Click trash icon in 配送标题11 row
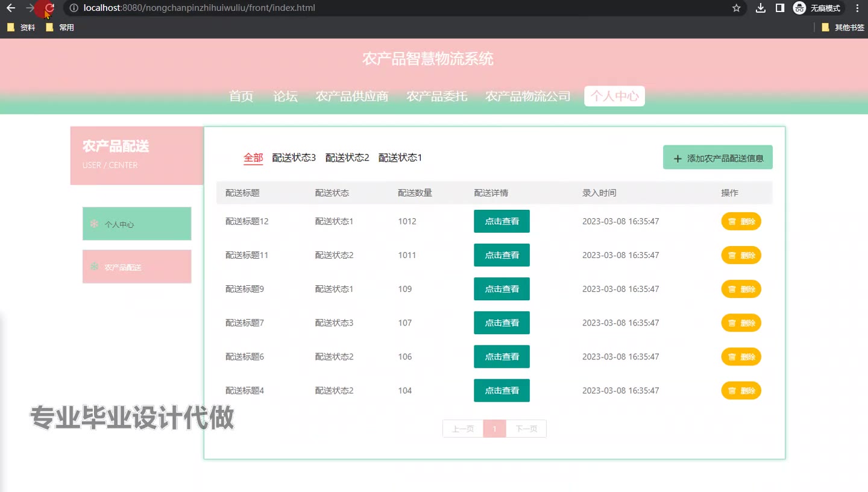Viewport: 868px width, 492px height. 732,255
